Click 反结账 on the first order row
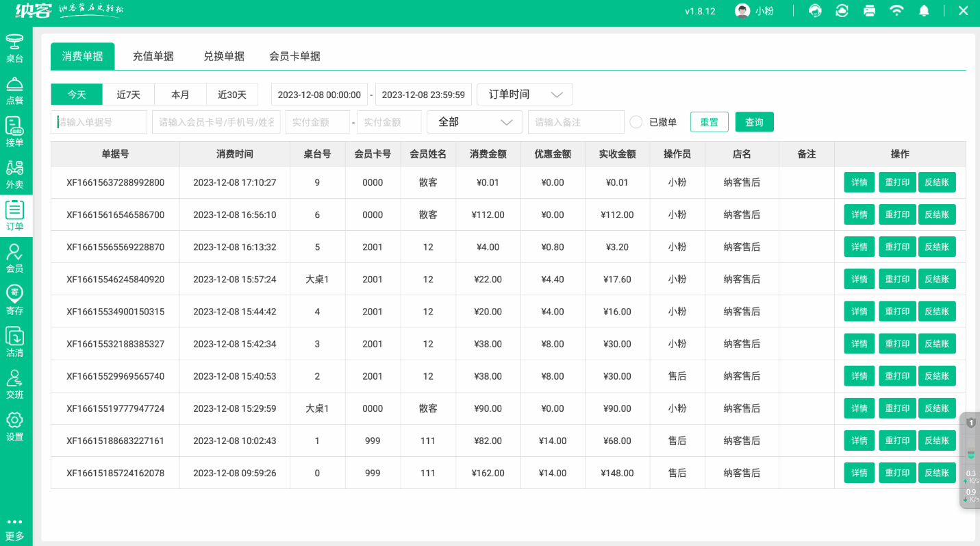The width and height of the screenshot is (980, 546). pyautogui.click(x=937, y=182)
